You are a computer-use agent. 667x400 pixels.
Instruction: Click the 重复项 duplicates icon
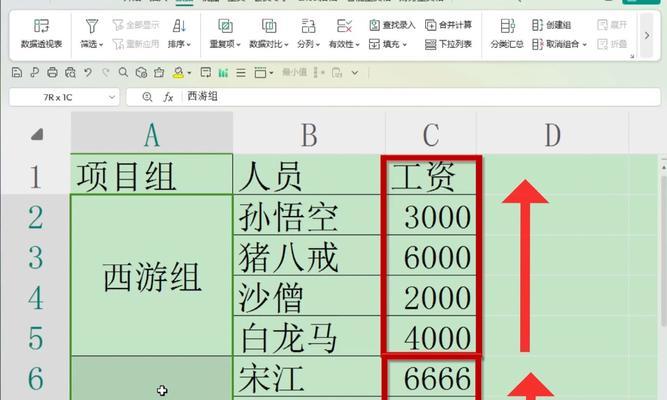[x=225, y=26]
